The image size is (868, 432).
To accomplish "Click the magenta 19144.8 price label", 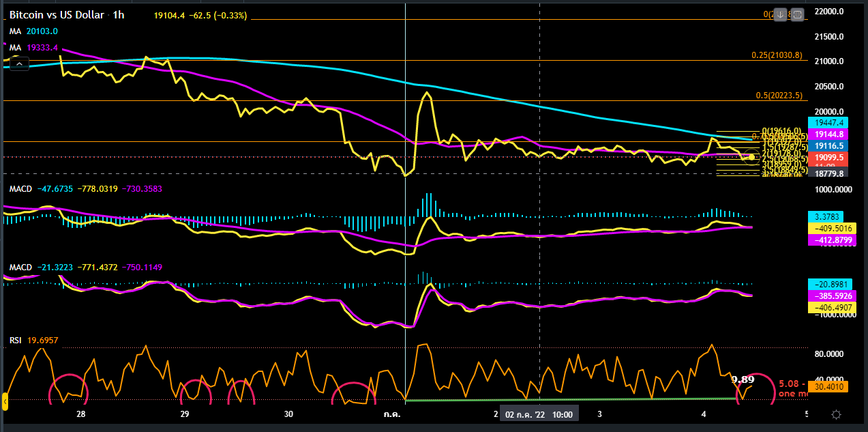I will (828, 134).
